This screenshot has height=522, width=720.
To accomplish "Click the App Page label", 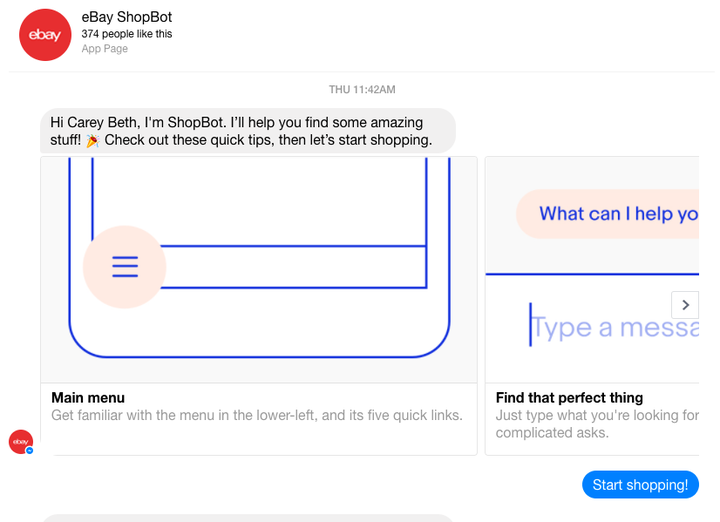I will [x=105, y=49].
